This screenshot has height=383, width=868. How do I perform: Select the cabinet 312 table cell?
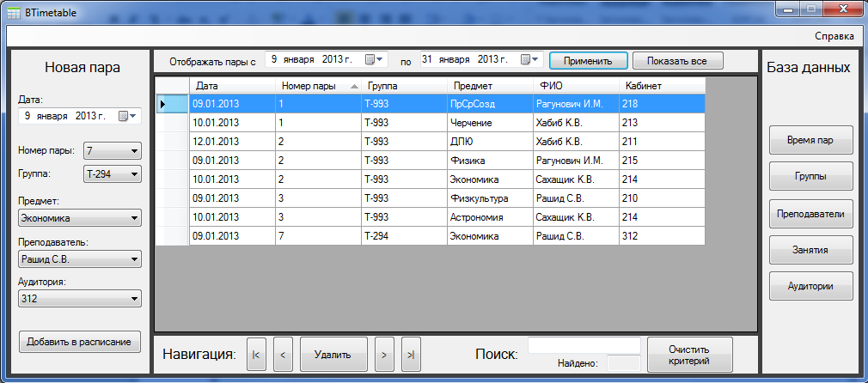pyautogui.click(x=662, y=236)
